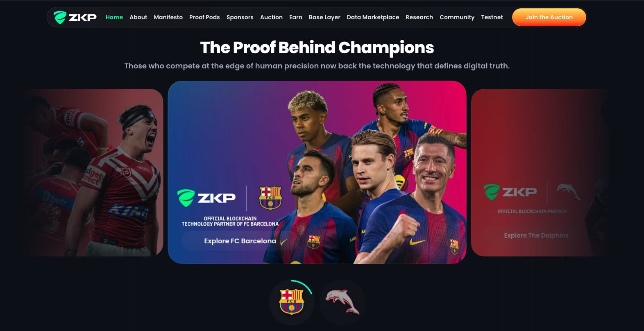Screen dimensions: 644x331
Task: Go to the Manifesto page
Action: [168, 17]
